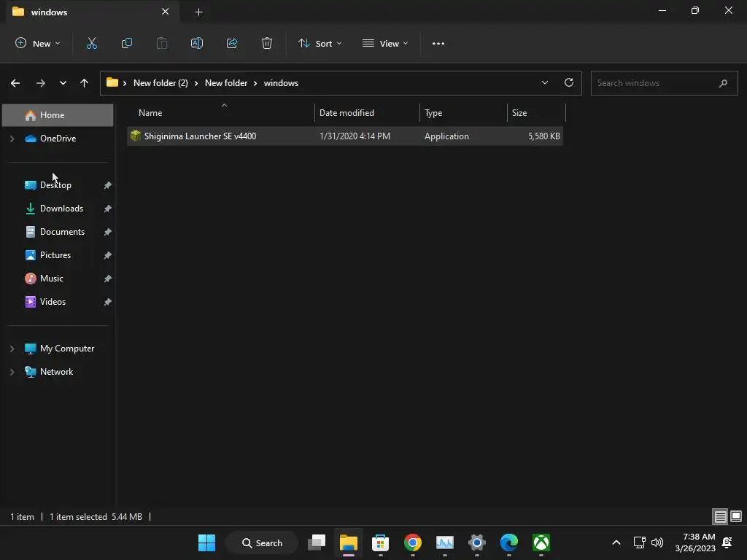This screenshot has height=560, width=747.
Task: Click the Shiginima Launcher file icon
Action: click(135, 136)
